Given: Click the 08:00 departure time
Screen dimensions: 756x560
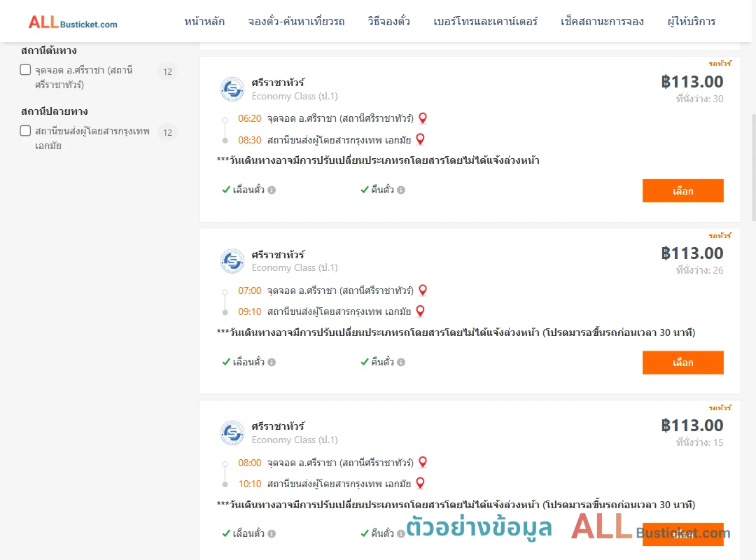Looking at the screenshot, I should (x=249, y=463).
